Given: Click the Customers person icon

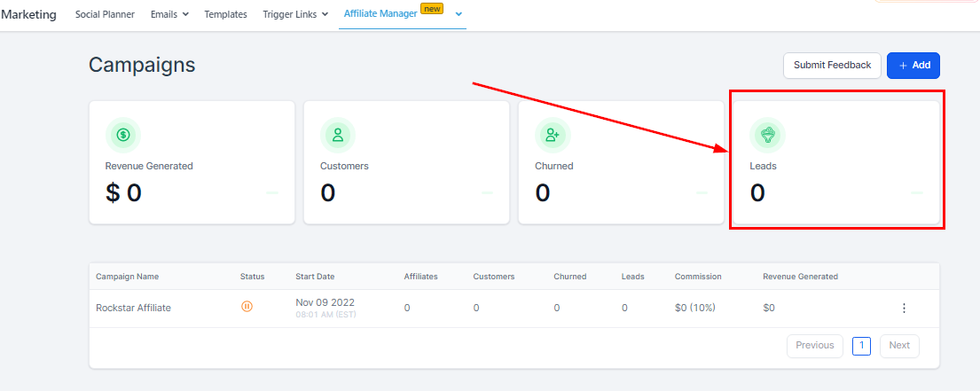Looking at the screenshot, I should click(x=338, y=135).
